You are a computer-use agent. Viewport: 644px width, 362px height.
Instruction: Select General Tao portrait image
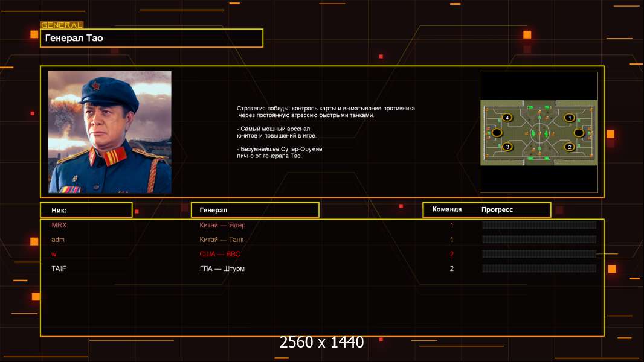(110, 132)
